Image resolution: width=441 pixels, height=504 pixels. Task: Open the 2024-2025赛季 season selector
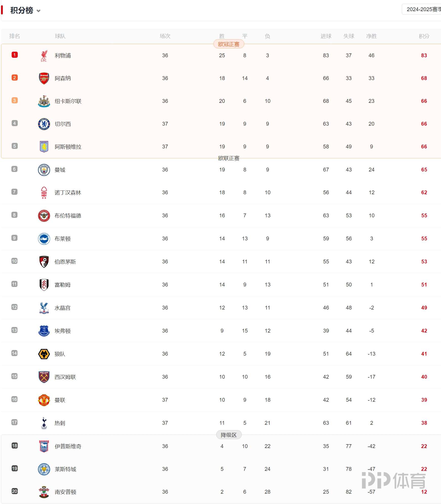click(422, 9)
